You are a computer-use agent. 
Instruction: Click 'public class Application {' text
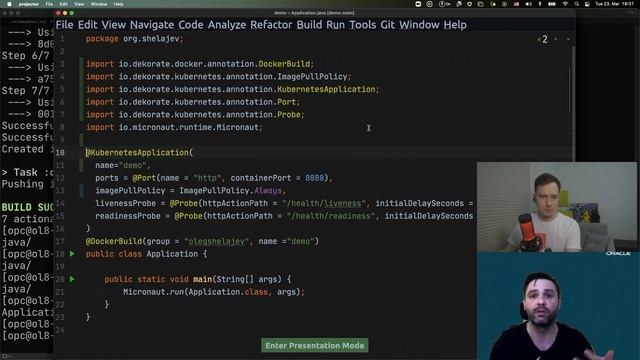click(147, 254)
